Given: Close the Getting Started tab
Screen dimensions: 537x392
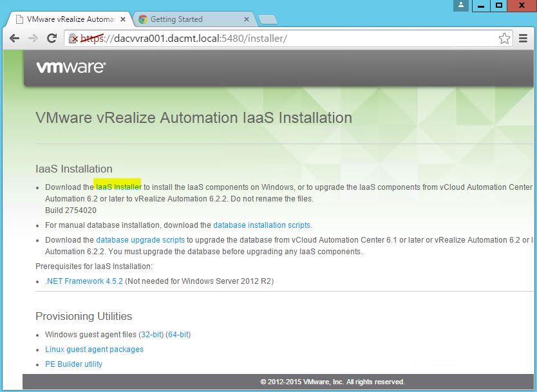Looking at the screenshot, I should point(246,19).
